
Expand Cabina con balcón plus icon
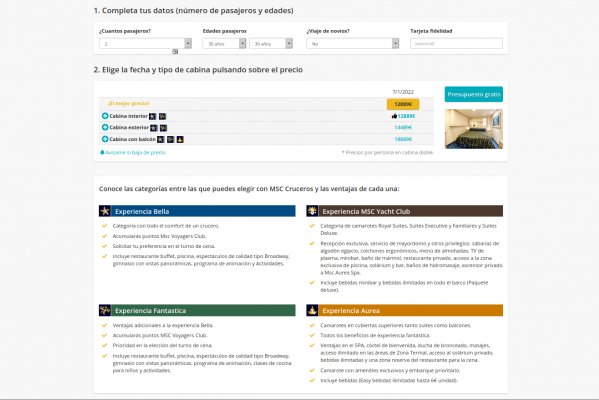point(105,139)
